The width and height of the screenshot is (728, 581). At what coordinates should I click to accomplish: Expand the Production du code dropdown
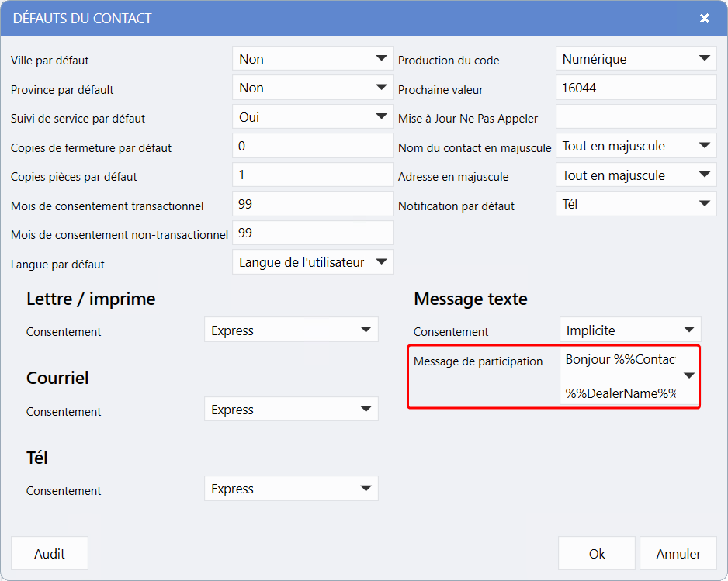pos(636,59)
